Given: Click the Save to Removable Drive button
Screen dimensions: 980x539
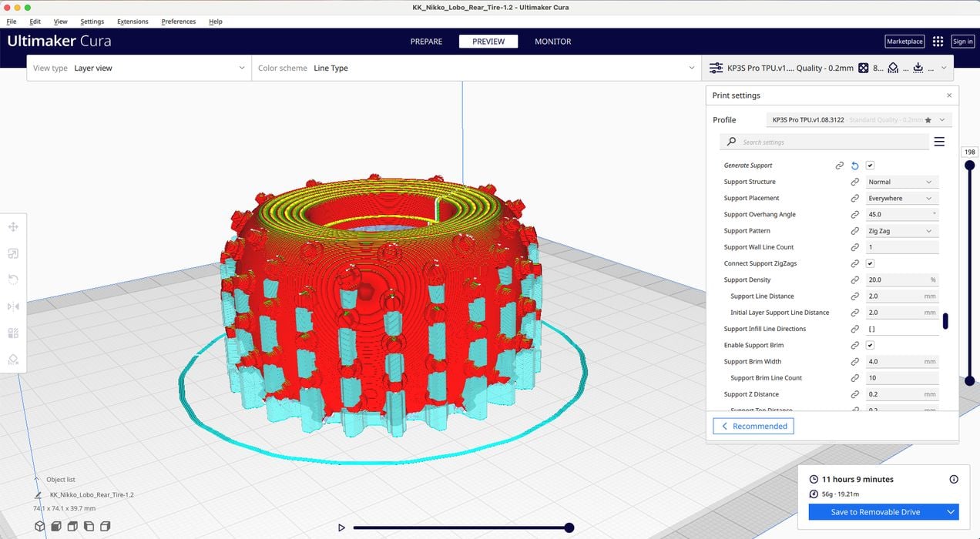Looking at the screenshot, I should (875, 512).
